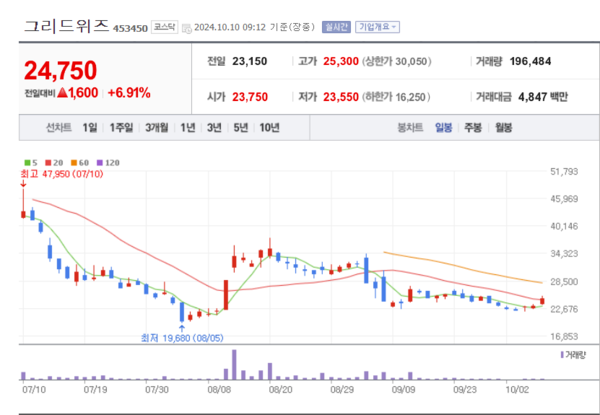The image size is (600, 415).
Task: Click the tallest volume bar after 08/08
Action: click(x=234, y=365)
